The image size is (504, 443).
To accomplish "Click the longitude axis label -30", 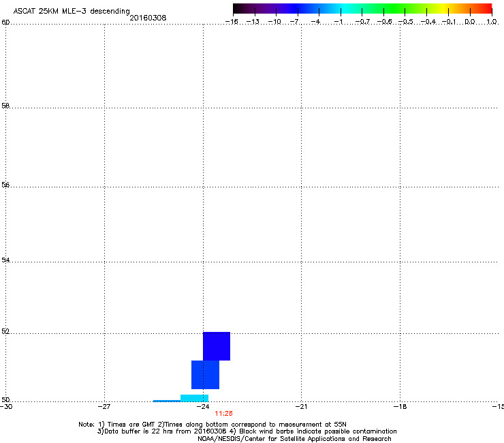I will click(x=6, y=407).
